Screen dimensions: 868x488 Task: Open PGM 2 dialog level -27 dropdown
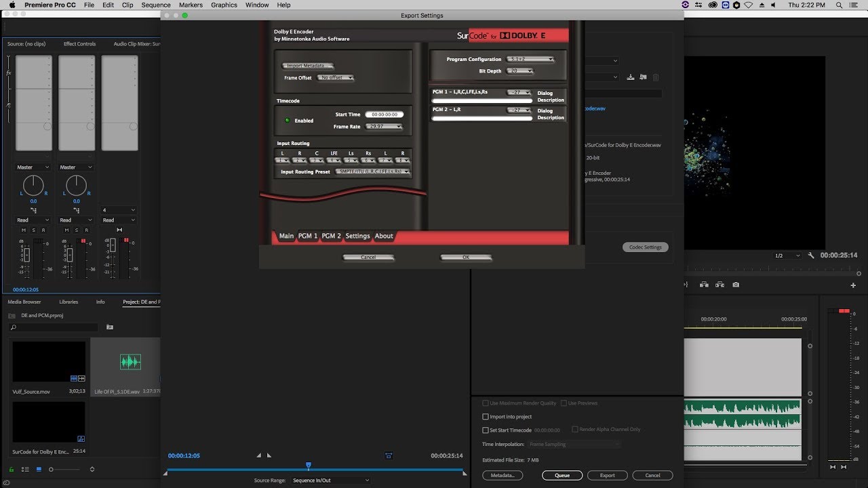(x=519, y=110)
